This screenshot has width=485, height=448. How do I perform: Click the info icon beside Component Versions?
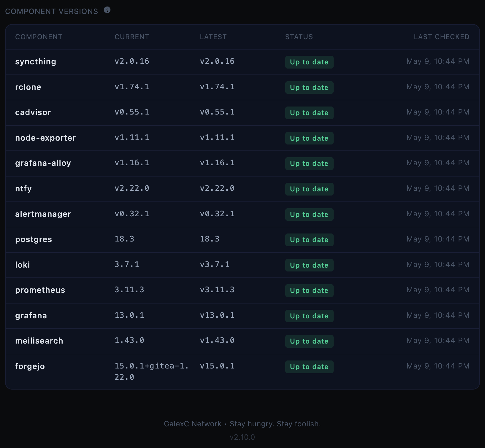107,10
